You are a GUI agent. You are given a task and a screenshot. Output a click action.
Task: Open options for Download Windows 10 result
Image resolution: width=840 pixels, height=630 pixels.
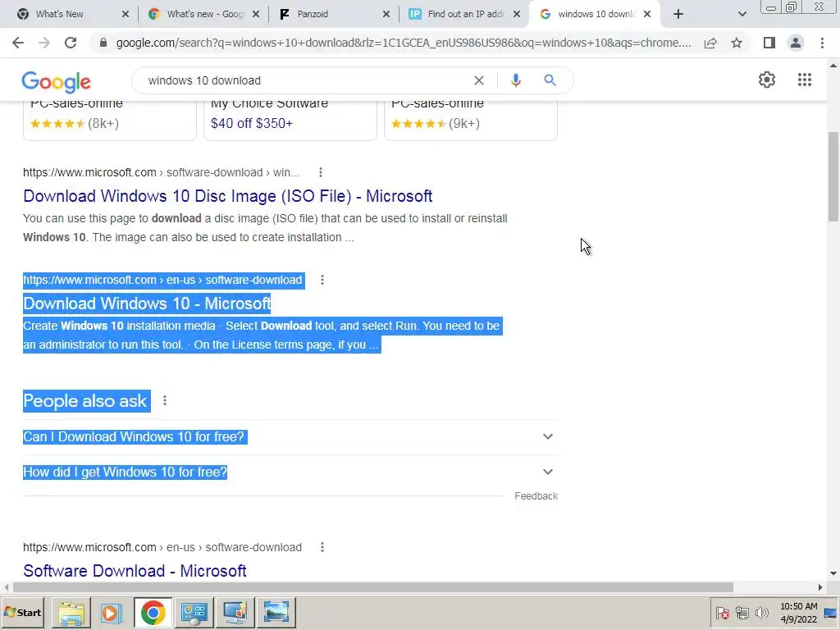[x=322, y=280]
